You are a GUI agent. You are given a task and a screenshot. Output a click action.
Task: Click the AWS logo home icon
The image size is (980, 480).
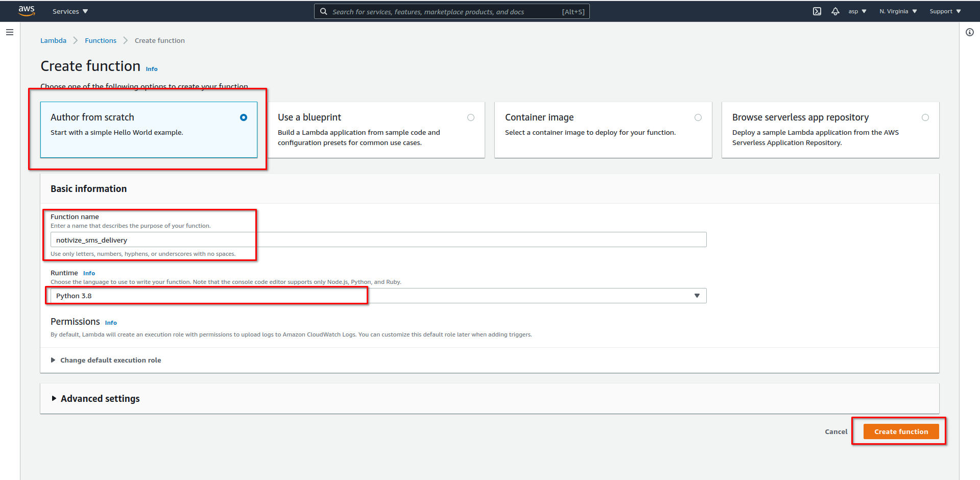point(27,11)
